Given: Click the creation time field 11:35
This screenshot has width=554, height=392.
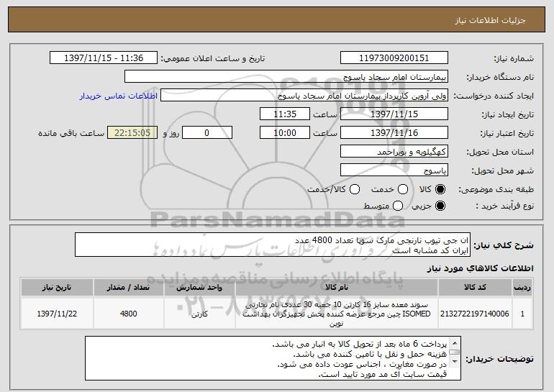Looking at the screenshot, I should tap(285, 114).
